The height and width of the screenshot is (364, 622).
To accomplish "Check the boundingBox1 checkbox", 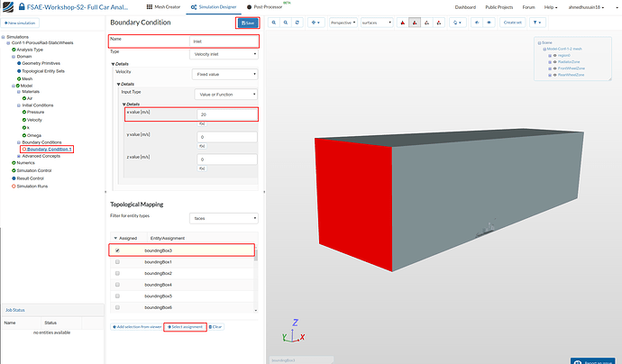I will pos(118,261).
